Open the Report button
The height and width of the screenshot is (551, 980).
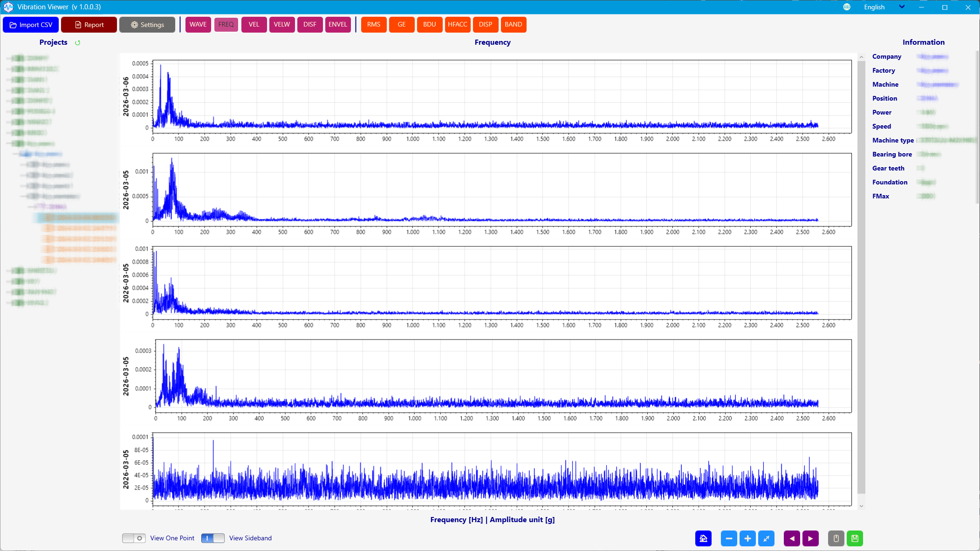[x=89, y=25]
